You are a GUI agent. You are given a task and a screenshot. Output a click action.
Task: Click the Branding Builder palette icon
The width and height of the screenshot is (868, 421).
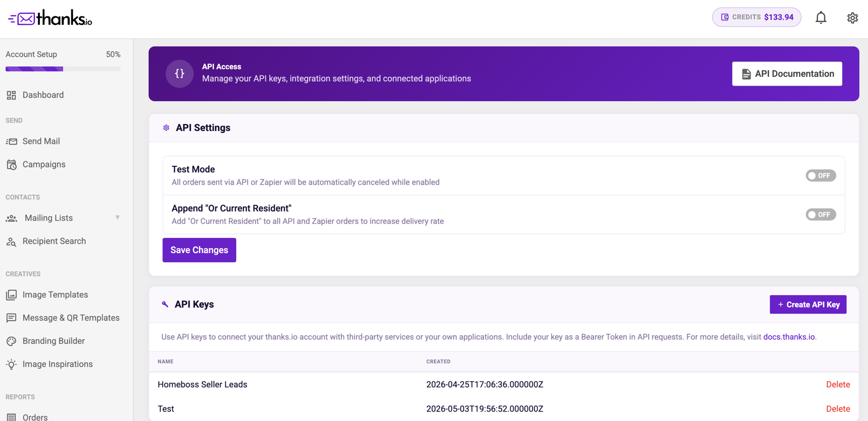click(x=11, y=341)
